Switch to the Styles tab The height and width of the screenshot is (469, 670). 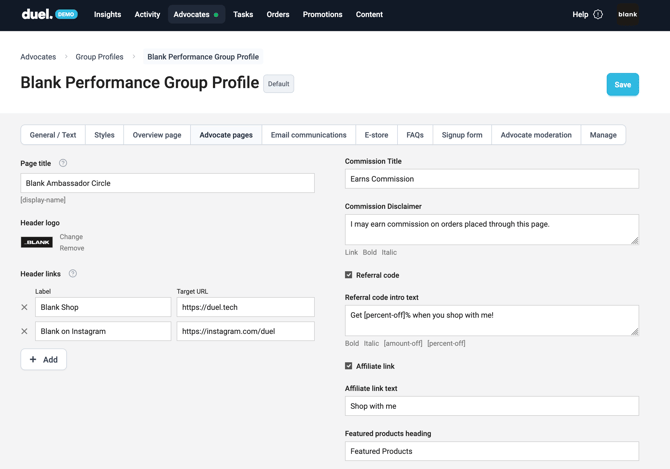pyautogui.click(x=104, y=135)
